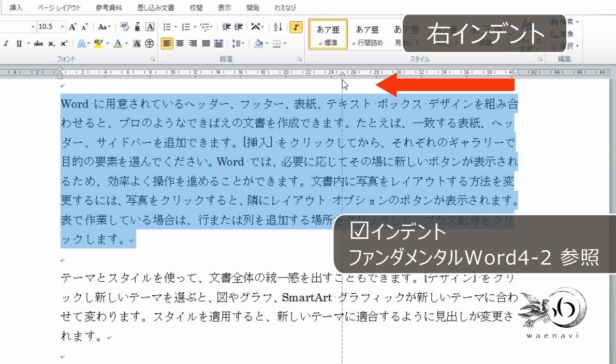The image size is (616, 364).
Task: Expand the font color dropdown arrow
Action: click(126, 43)
